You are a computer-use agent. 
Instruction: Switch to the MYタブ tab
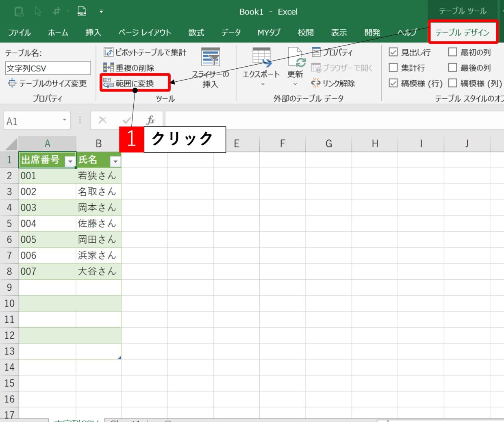point(269,33)
